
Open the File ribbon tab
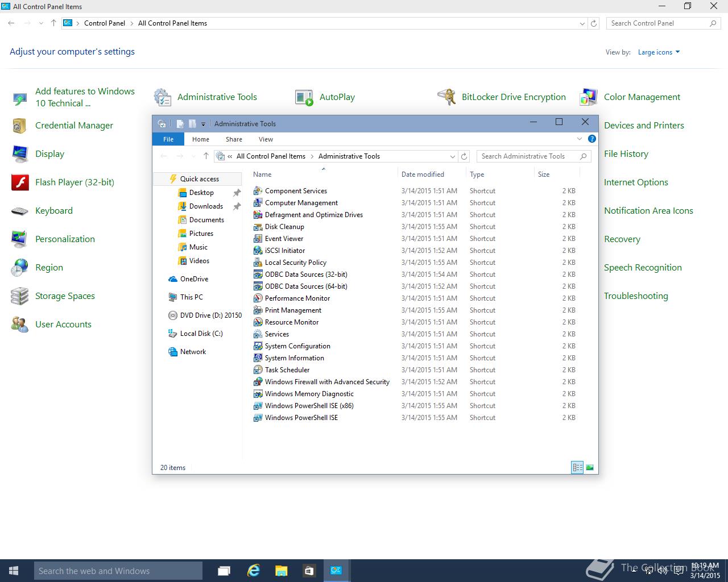click(168, 139)
